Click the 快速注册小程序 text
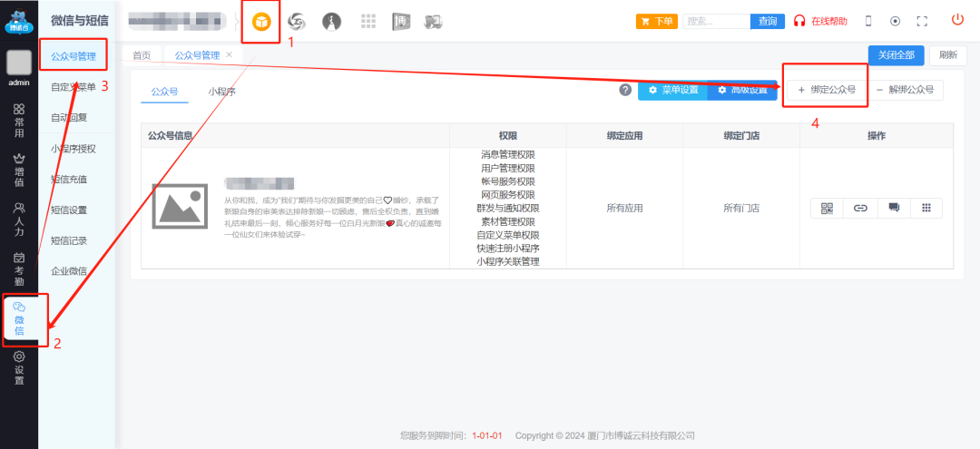Viewport: 980px width, 449px height. pyautogui.click(x=508, y=249)
